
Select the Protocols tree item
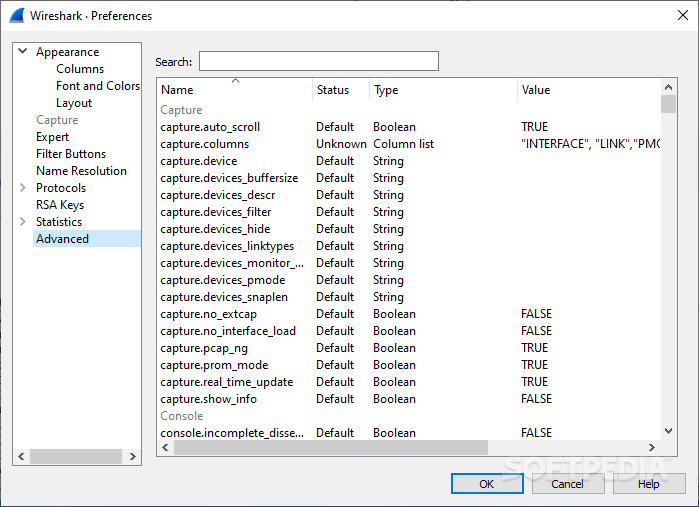coord(61,188)
